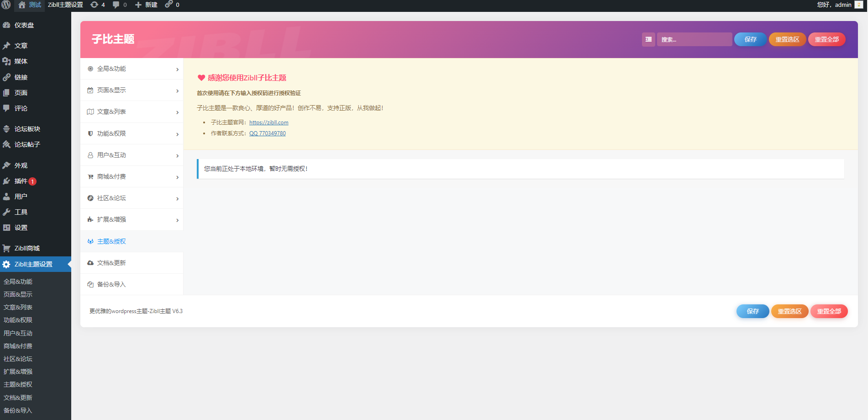Click the 文章 pushpin icon
The width and height of the screenshot is (868, 420).
(x=6, y=46)
